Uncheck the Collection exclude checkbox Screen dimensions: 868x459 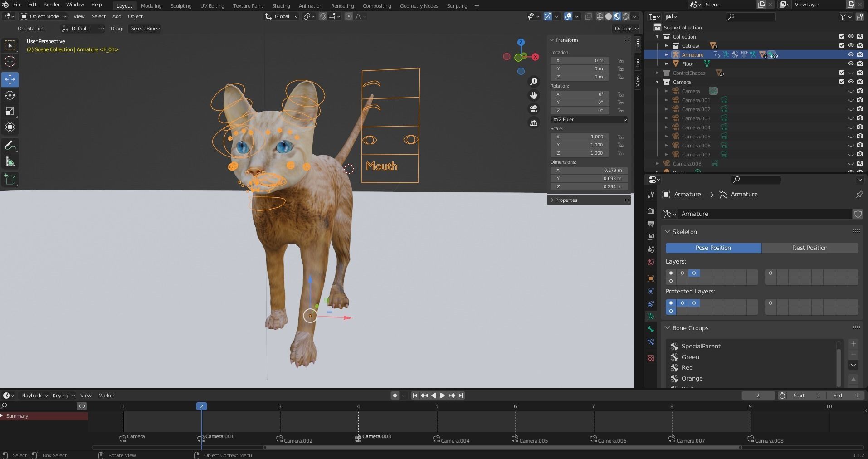(842, 37)
